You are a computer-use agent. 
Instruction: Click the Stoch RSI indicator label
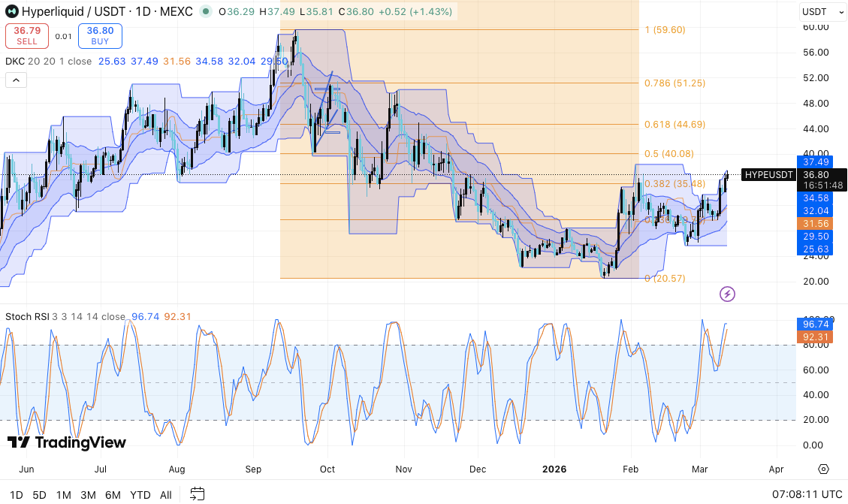[27, 317]
